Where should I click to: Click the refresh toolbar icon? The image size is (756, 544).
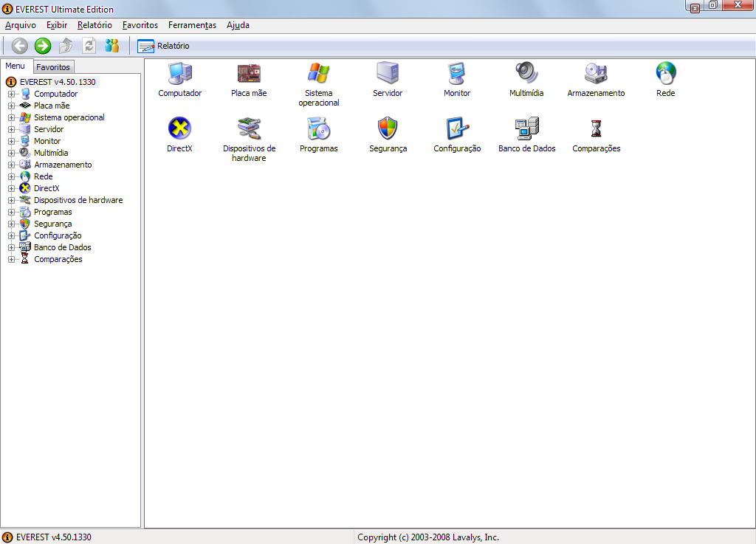(89, 46)
